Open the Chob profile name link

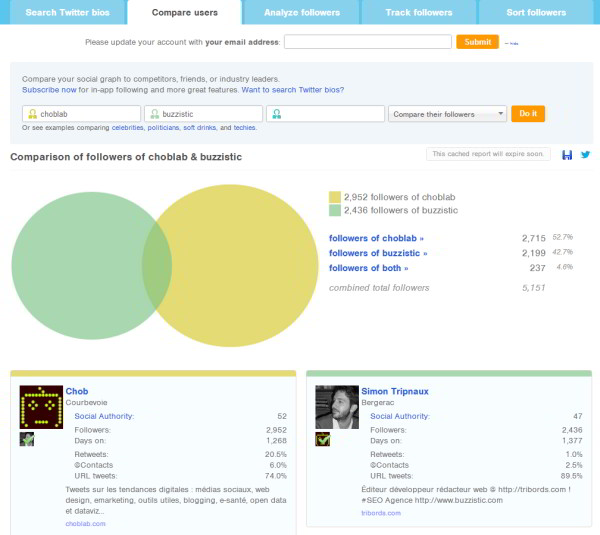[x=77, y=391]
